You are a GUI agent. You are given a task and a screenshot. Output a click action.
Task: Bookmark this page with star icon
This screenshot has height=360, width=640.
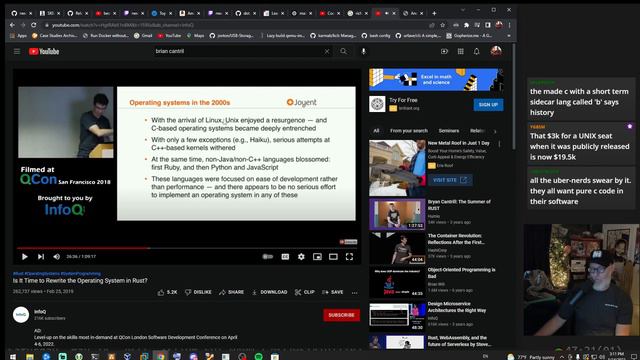442,25
